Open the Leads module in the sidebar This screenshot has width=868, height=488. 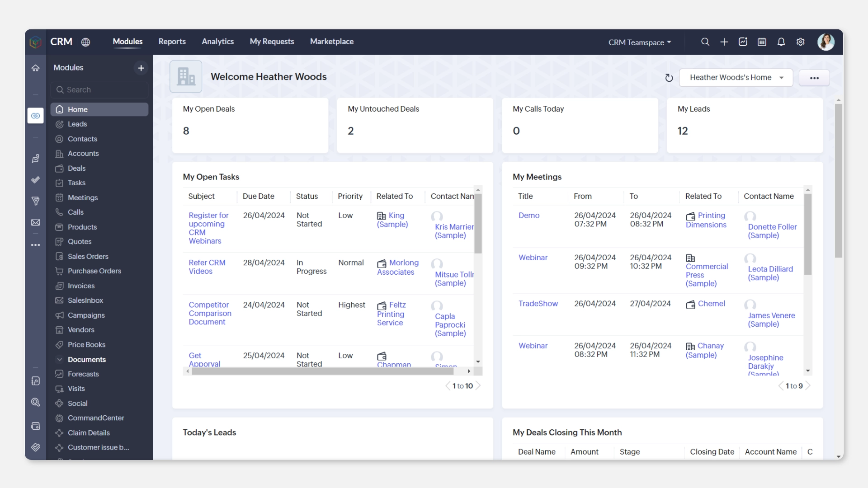tap(77, 124)
